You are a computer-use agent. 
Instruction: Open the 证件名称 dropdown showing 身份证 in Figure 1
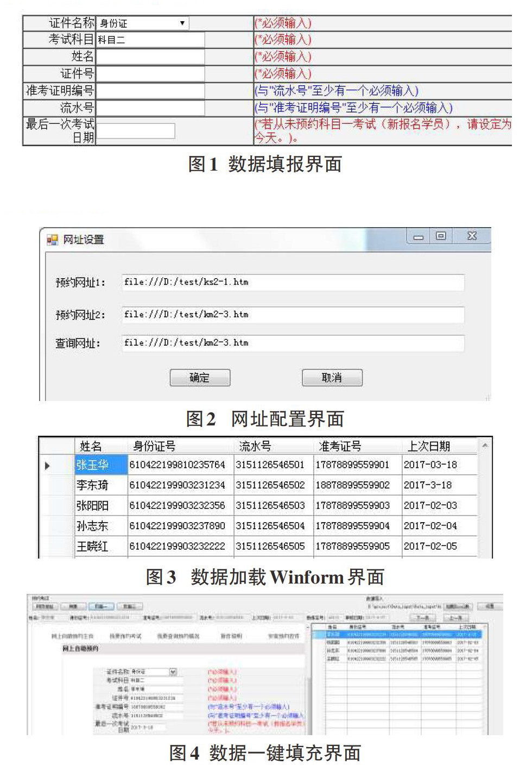click(x=143, y=23)
